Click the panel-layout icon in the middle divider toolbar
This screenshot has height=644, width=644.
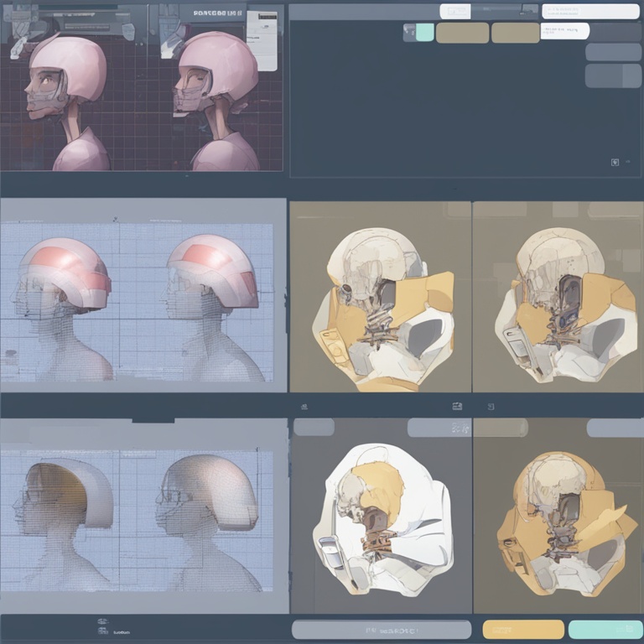pyautogui.click(x=457, y=406)
